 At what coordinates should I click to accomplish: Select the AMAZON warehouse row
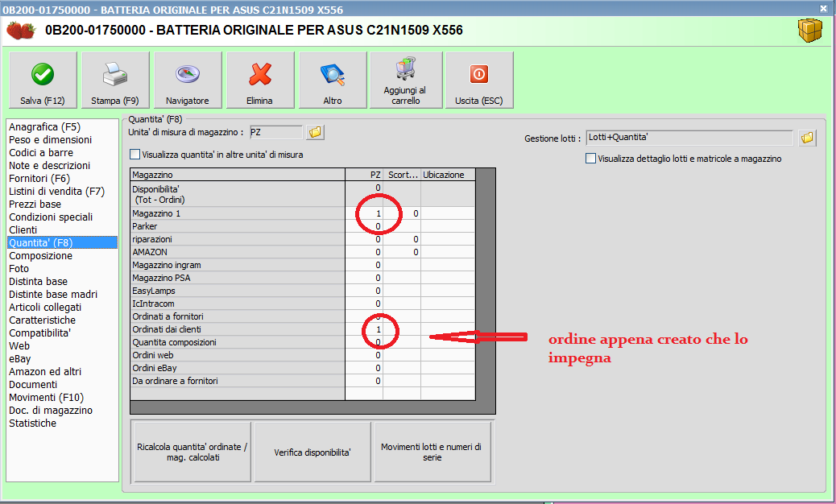coord(303,252)
